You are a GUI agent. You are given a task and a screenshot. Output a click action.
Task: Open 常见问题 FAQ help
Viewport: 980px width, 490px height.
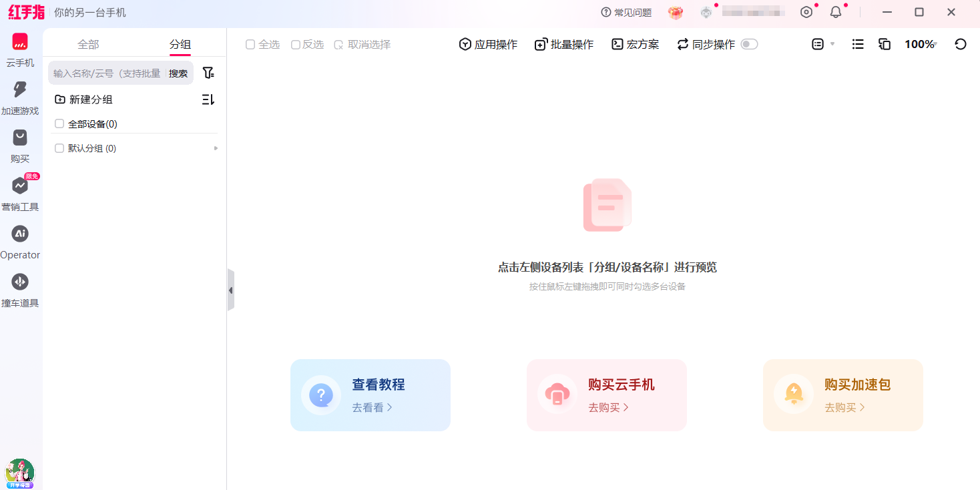[626, 12]
